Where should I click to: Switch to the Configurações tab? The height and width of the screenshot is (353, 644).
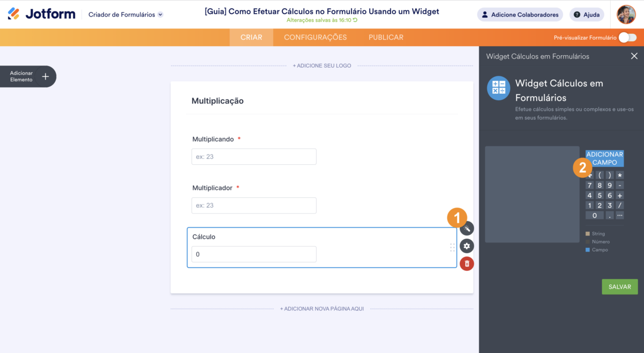coord(315,38)
